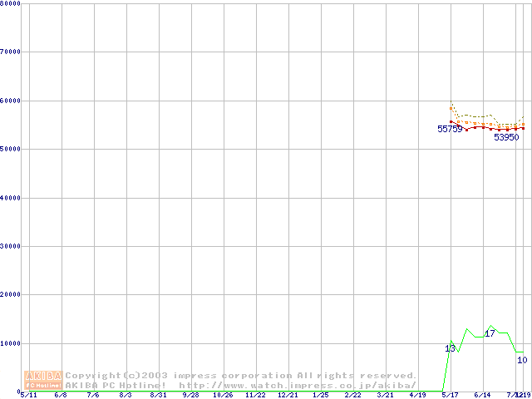Click the 53950 price data label
532x399 pixels.
pos(506,138)
